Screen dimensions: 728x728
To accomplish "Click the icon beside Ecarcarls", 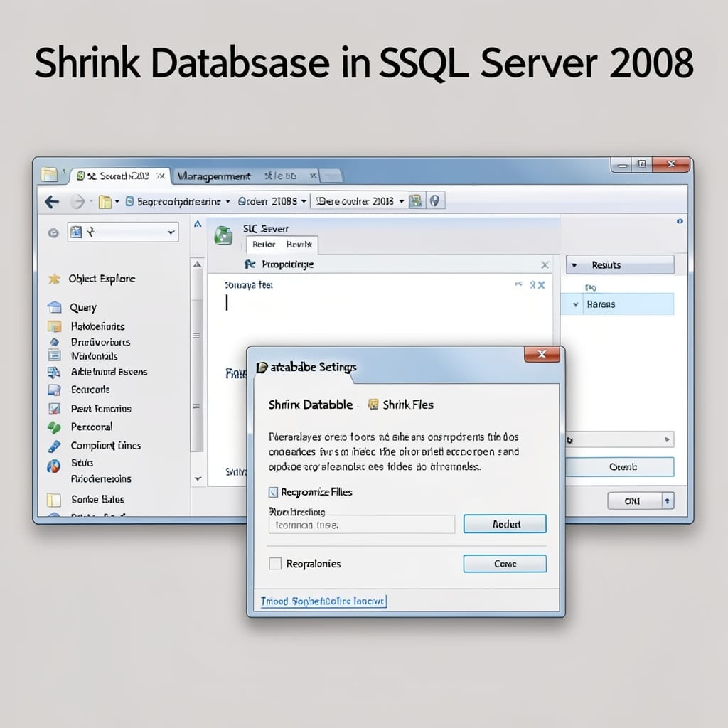I will 54,390.
